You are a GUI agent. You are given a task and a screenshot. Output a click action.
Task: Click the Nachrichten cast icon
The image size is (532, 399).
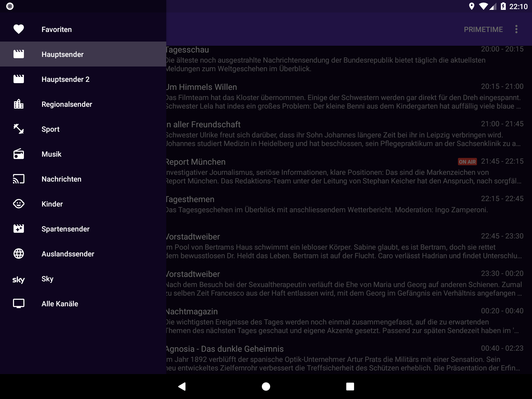point(18,179)
